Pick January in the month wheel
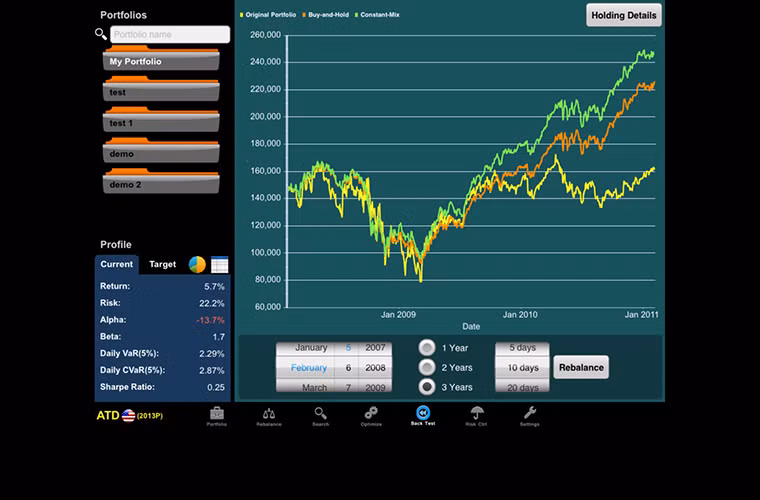Viewport: 760px width, 500px height. (311, 347)
